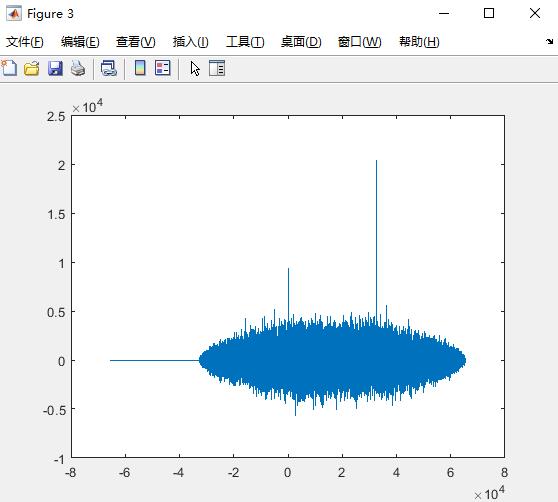Open the 窗口(W) menu
The height and width of the screenshot is (502, 558).
pos(359,42)
